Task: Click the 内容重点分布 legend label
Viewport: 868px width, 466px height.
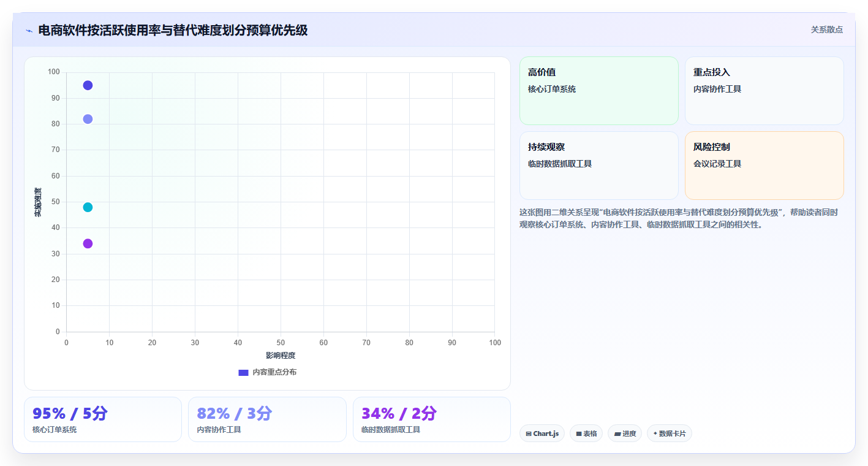Action: click(x=274, y=372)
